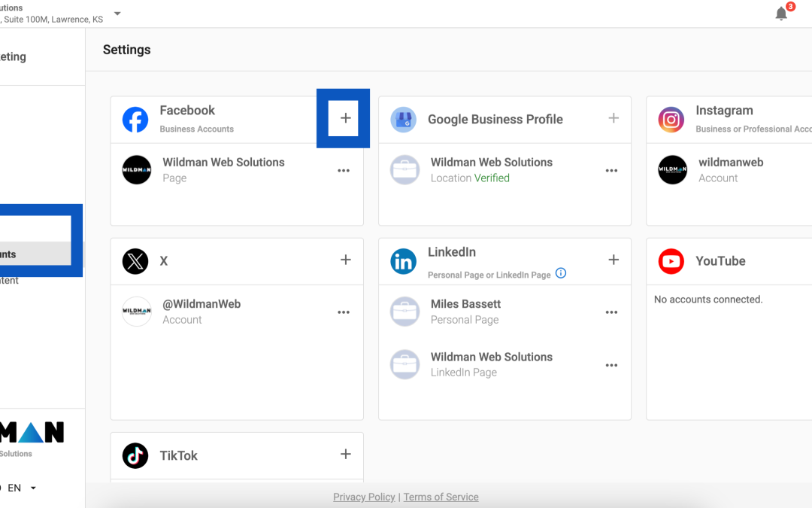Screen dimensions: 812x508
Task: Add a TikTok account with plus icon
Action: [x=345, y=454]
